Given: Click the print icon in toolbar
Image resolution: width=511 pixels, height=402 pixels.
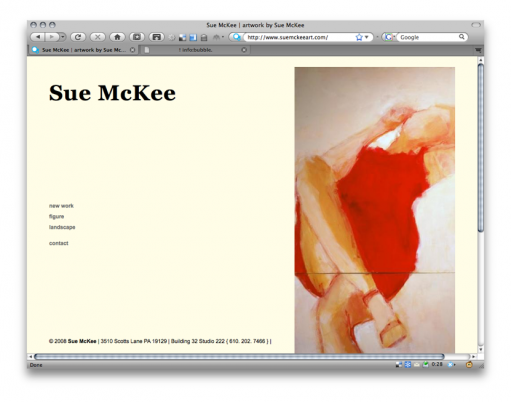Looking at the screenshot, I should click(x=204, y=38).
